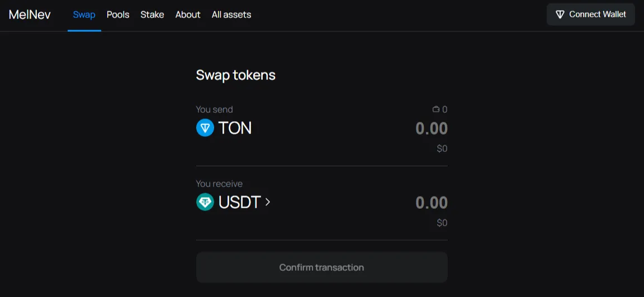644x297 pixels.
Task: Open the Swap tab
Action: tap(84, 15)
